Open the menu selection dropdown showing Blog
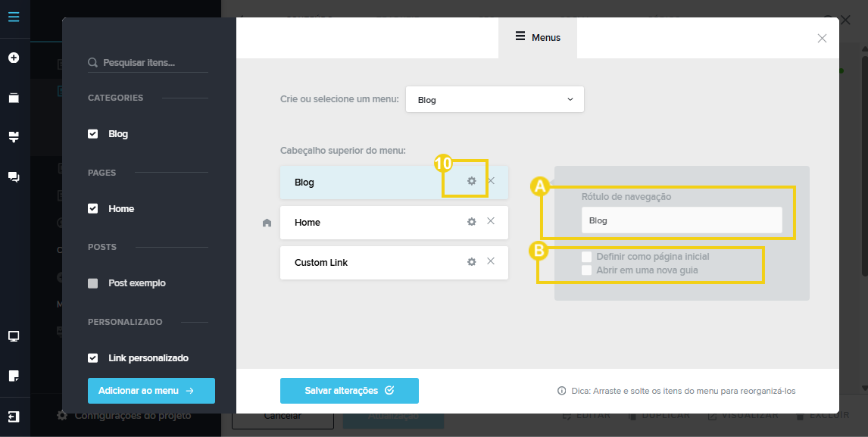 coord(495,100)
